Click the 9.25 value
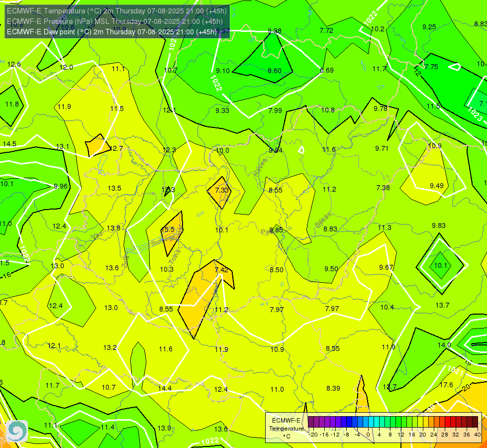The image size is (487, 448). tap(429, 27)
